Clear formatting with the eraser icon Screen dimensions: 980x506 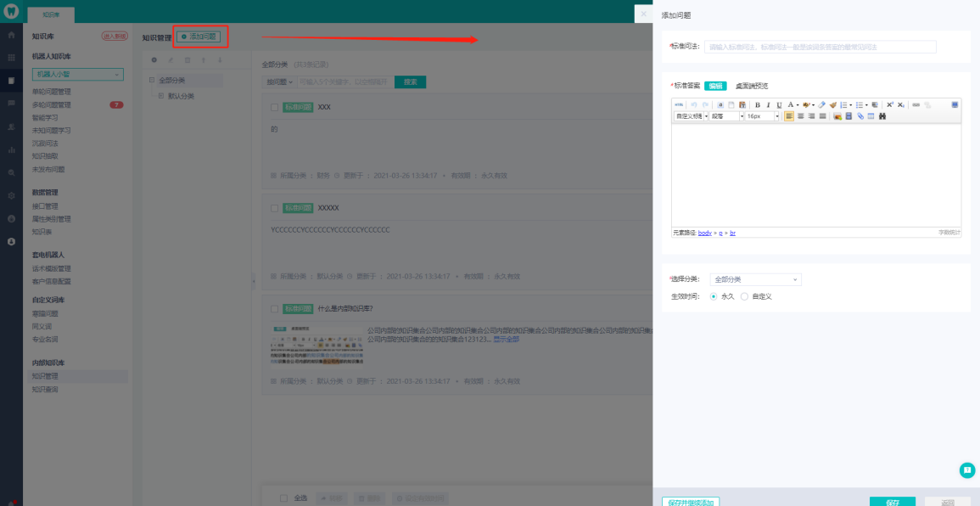[x=822, y=105]
